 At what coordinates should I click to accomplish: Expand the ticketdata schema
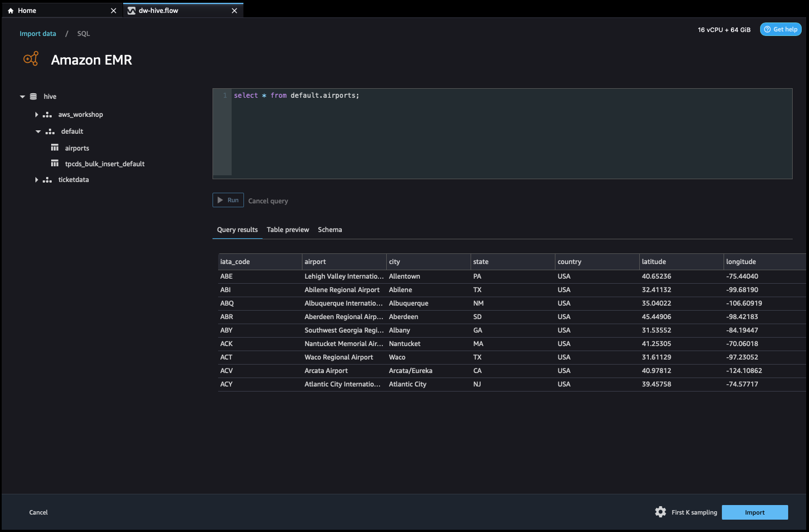click(37, 180)
